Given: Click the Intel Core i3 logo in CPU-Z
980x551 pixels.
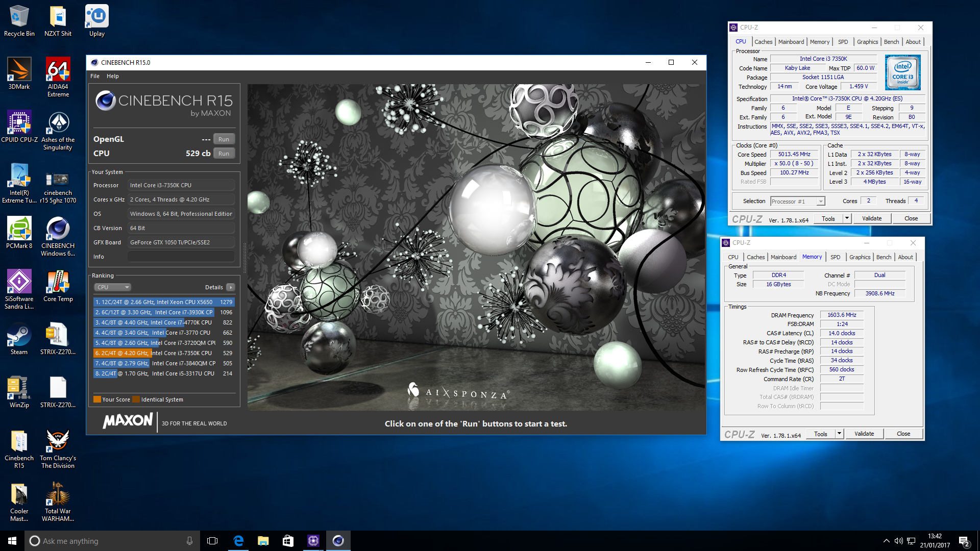Looking at the screenshot, I should pyautogui.click(x=902, y=72).
